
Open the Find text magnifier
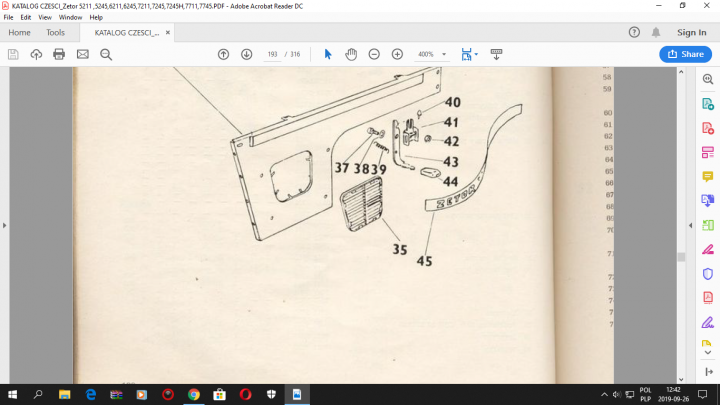[106, 54]
